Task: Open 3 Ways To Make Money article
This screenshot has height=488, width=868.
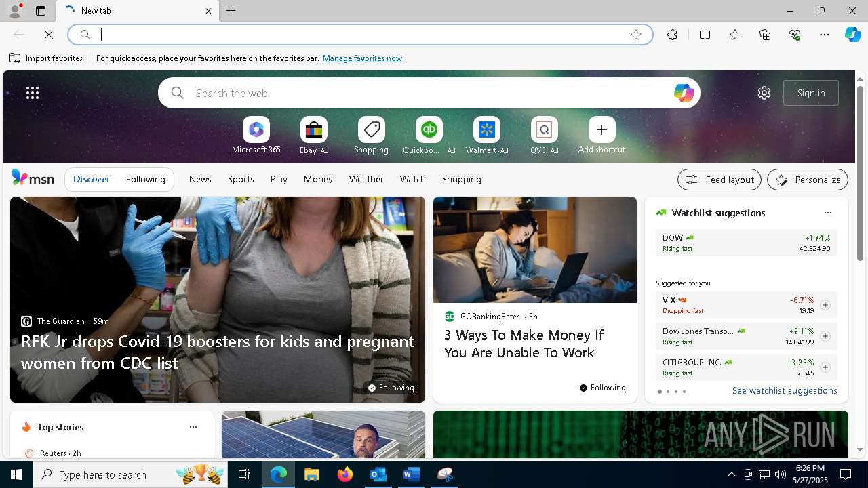Action: click(x=524, y=344)
